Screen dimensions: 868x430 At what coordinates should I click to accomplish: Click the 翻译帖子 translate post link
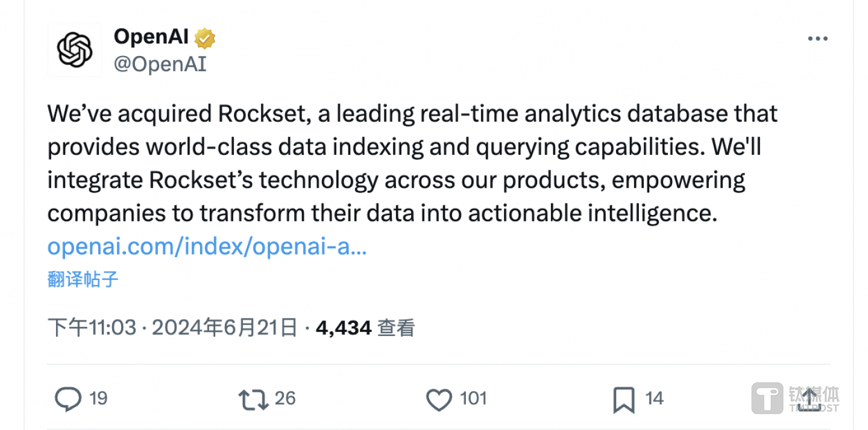click(83, 279)
